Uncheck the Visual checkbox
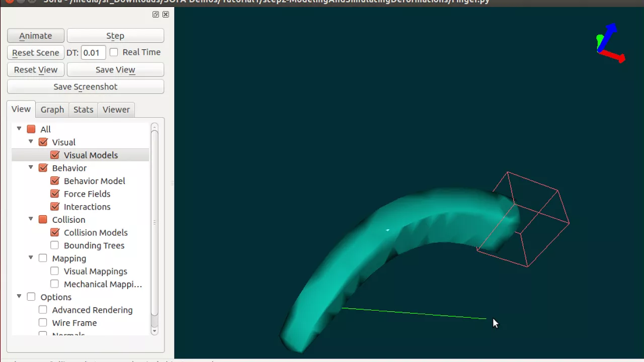 (43, 142)
